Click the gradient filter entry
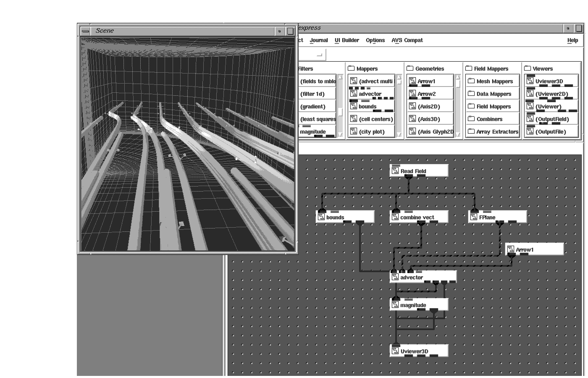 pos(313,107)
